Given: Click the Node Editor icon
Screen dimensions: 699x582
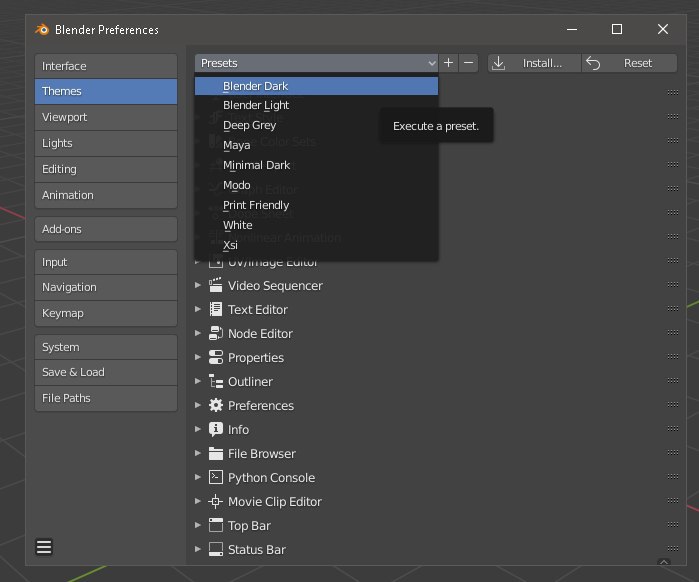Looking at the screenshot, I should coord(216,333).
